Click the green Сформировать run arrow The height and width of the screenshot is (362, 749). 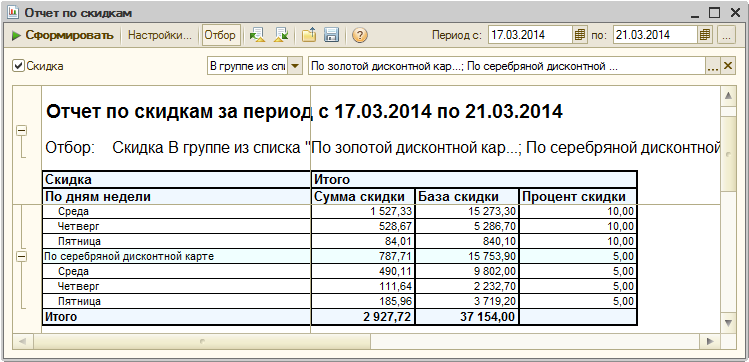16,35
